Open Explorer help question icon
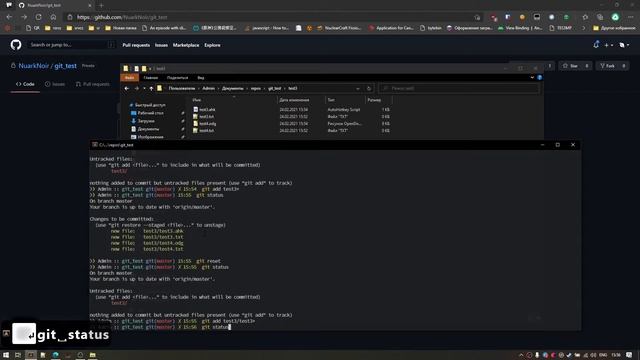 click(540, 77)
